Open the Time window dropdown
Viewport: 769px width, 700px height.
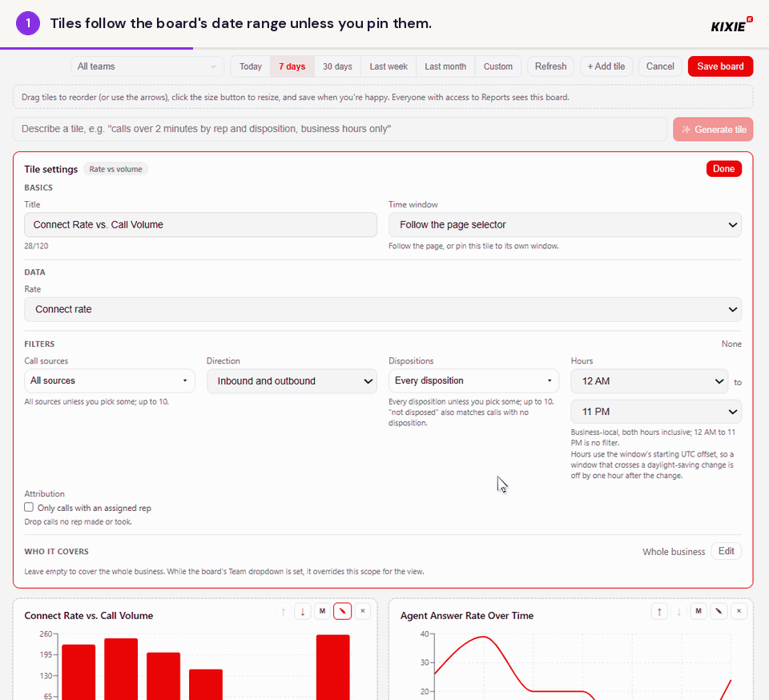click(x=565, y=225)
